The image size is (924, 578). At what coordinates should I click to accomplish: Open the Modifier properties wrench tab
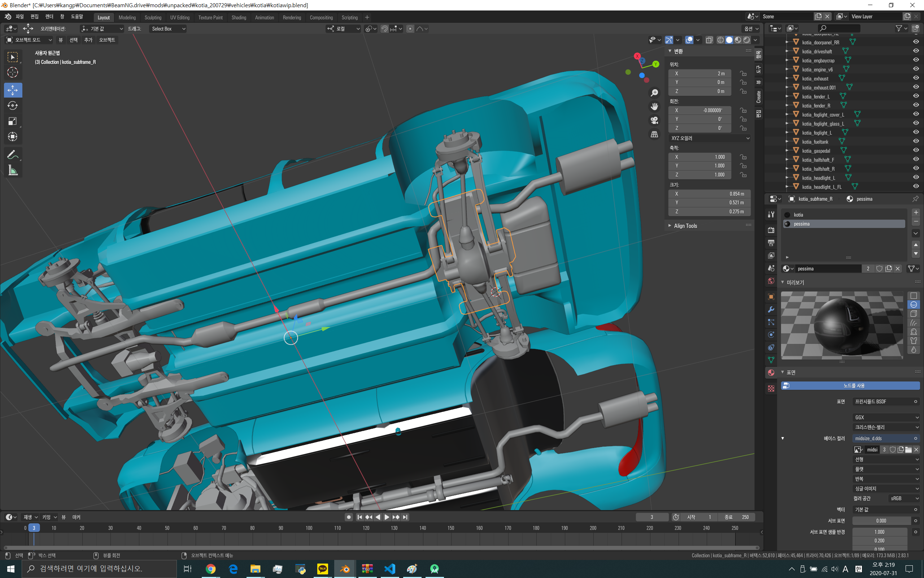coord(771,309)
